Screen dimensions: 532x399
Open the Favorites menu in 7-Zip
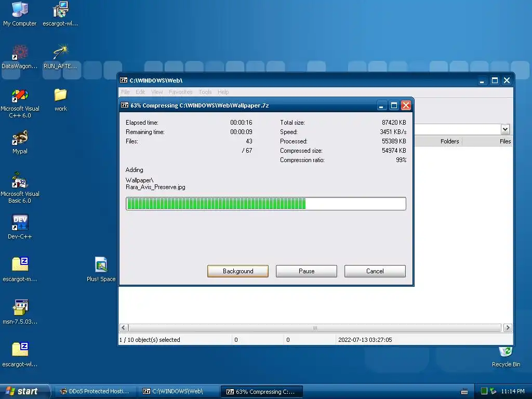(x=180, y=92)
